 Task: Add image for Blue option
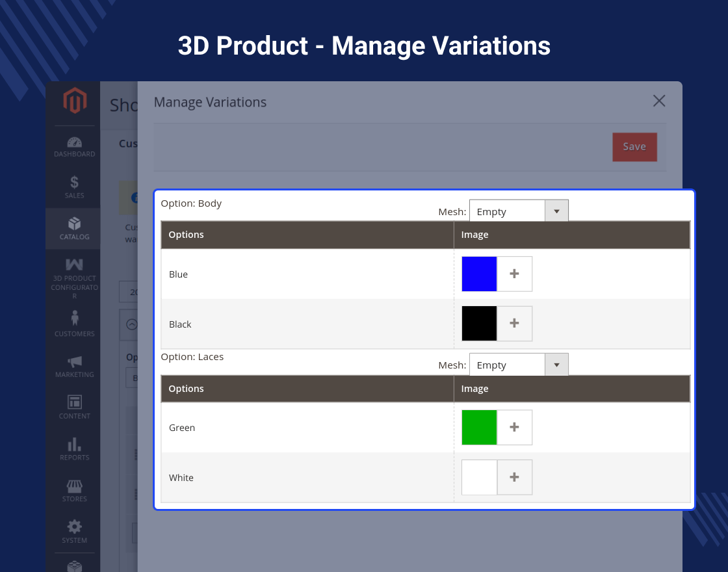coord(514,274)
